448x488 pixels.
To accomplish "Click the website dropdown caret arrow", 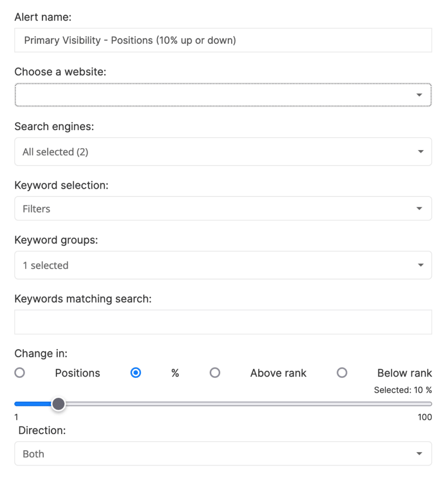I will click(419, 95).
